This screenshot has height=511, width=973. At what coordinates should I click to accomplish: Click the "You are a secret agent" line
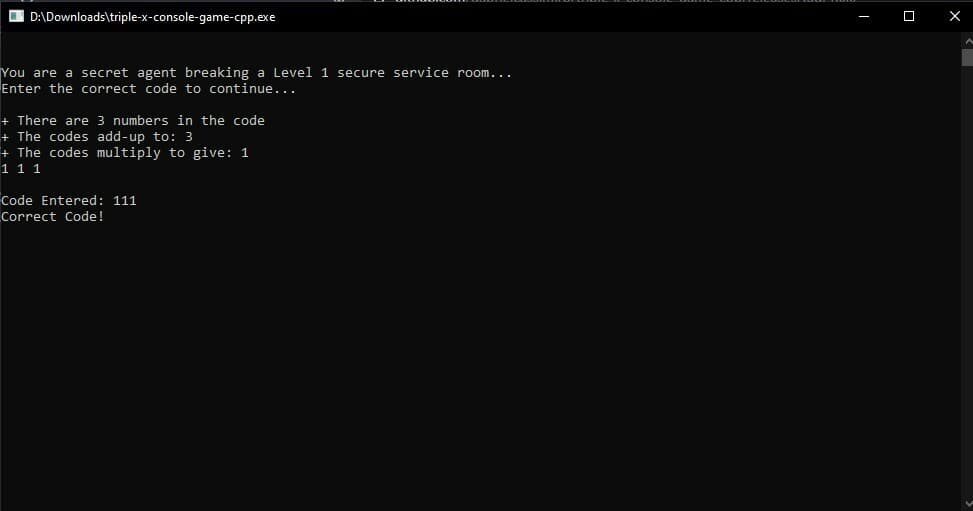click(256, 73)
